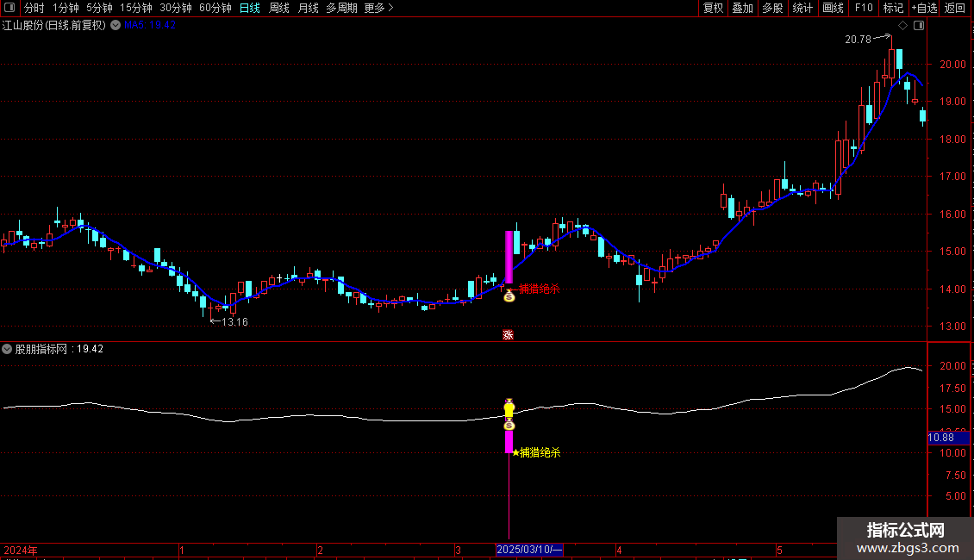The width and height of the screenshot is (974, 560).
Task: Click the 13.16 low price annotation
Action: (234, 321)
